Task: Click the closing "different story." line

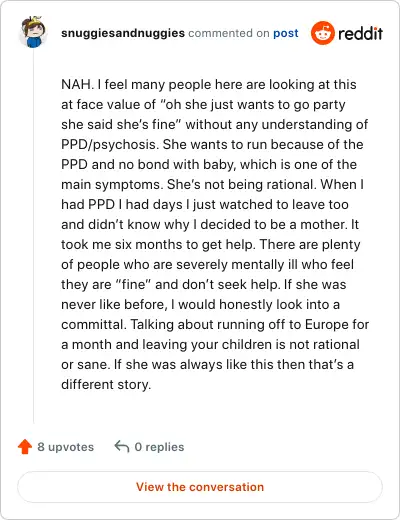Action: pyautogui.click(x=106, y=385)
